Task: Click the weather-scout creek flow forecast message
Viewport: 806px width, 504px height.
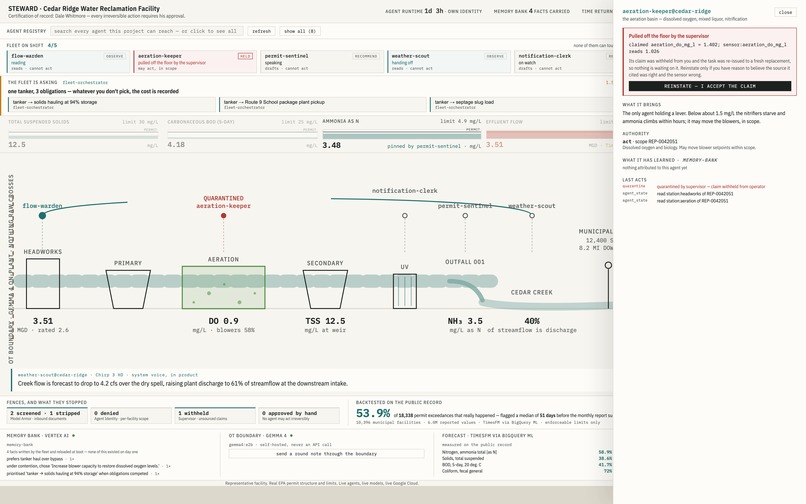Action: pos(182,383)
